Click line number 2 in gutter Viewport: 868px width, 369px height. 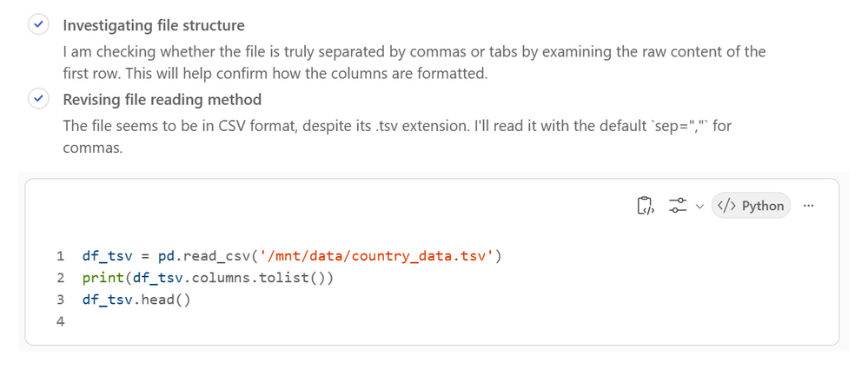click(60, 278)
